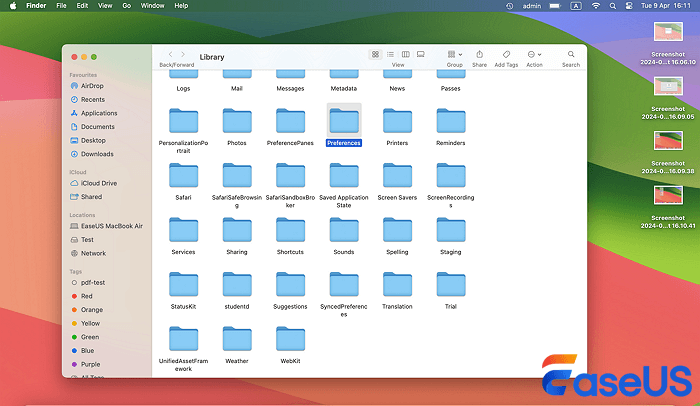Image resolution: width=700 pixels, height=406 pixels.
Task: Select gallery view icon in toolbar
Action: pyautogui.click(x=420, y=54)
